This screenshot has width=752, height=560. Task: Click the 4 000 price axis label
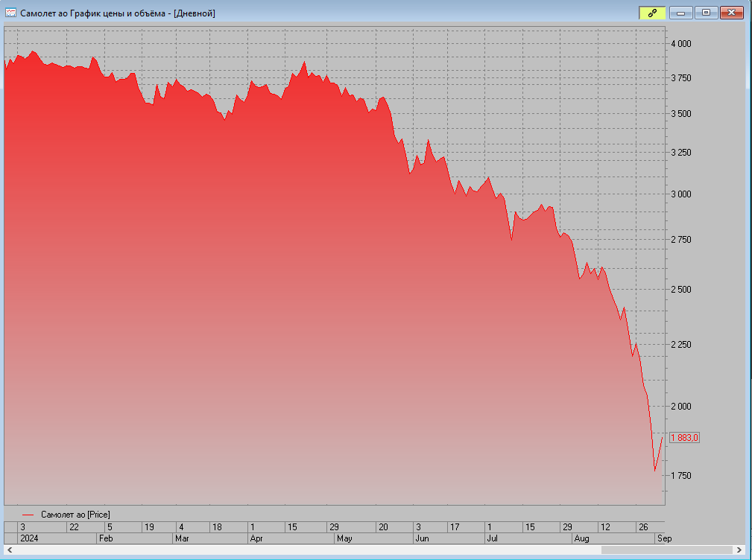[681, 44]
